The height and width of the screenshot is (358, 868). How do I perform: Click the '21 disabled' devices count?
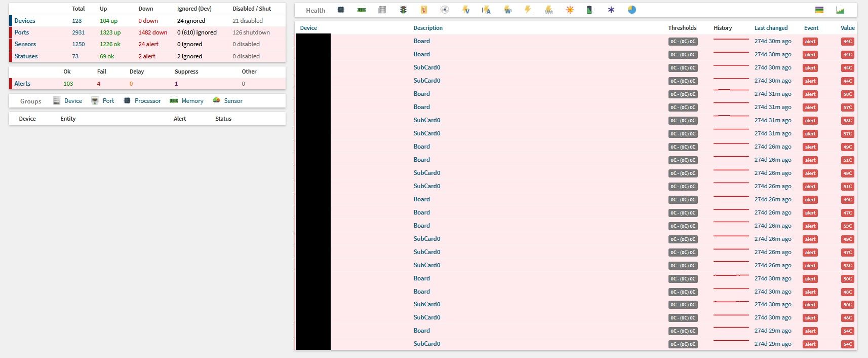point(248,21)
